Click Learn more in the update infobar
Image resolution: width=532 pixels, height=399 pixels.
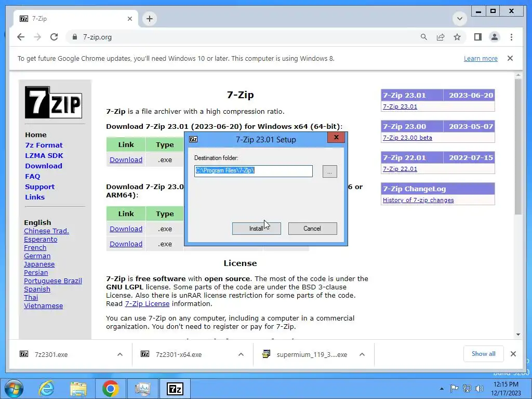[481, 58]
